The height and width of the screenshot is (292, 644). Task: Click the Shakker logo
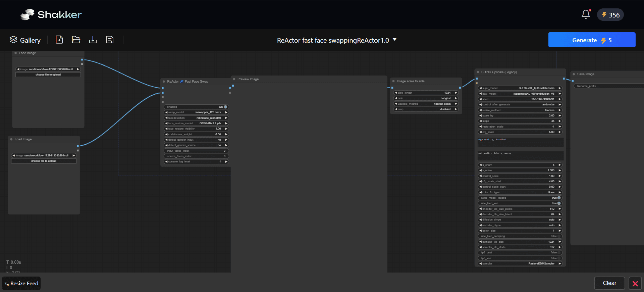coord(51,14)
